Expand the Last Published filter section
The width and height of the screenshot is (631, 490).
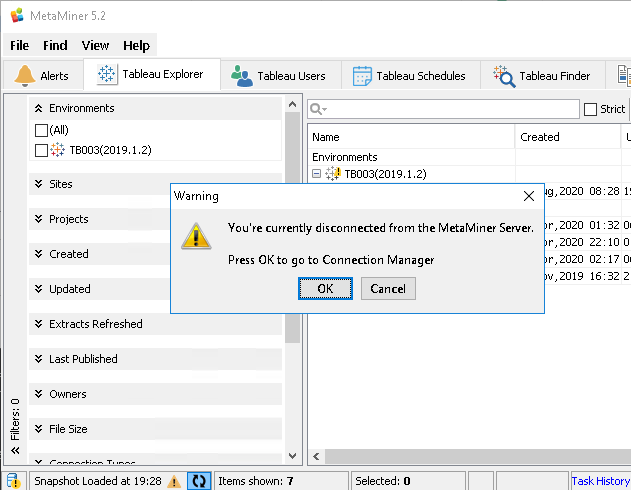point(39,359)
